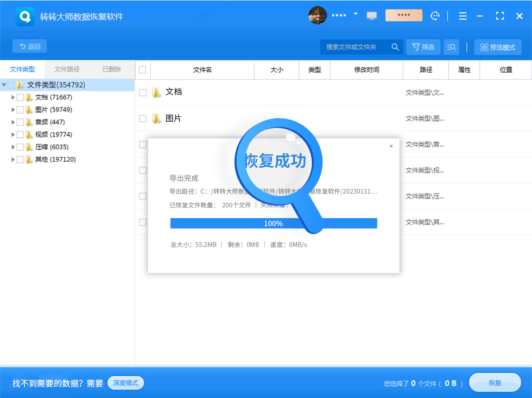Check the 视频 (19774) tree checkbox
This screenshot has width=532, height=398.
point(20,135)
